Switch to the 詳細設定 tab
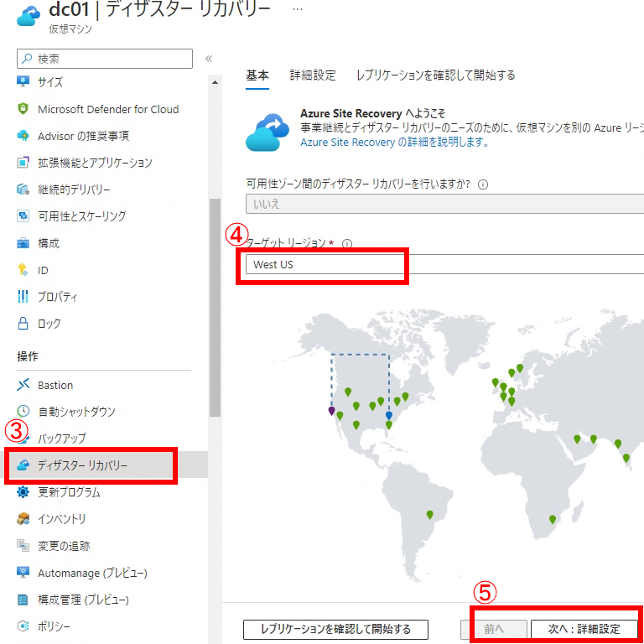Image resolution: width=644 pixels, height=644 pixels. [313, 75]
